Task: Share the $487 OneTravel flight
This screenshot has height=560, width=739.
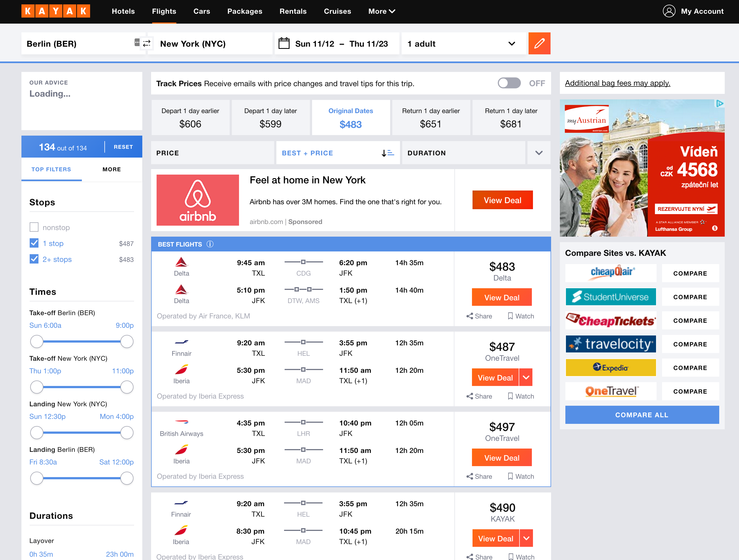Action: 479,396
